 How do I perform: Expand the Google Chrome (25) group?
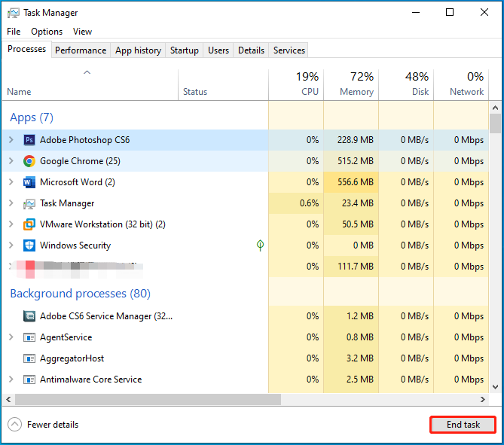pyautogui.click(x=11, y=160)
